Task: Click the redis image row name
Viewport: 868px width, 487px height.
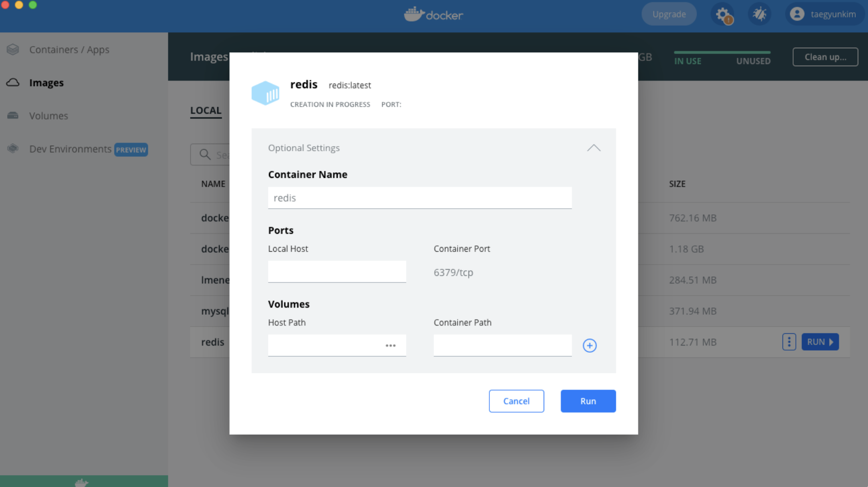Action: click(x=213, y=342)
